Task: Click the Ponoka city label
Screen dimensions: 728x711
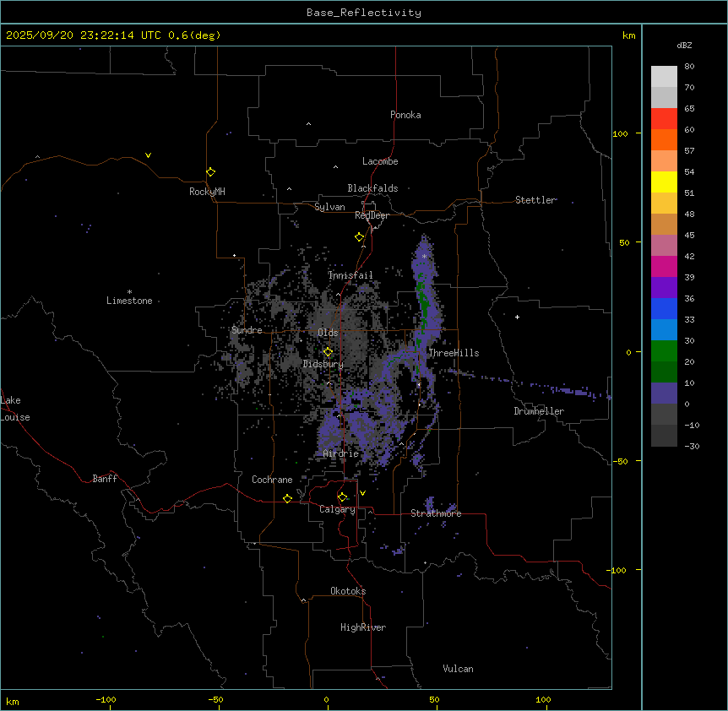Action: click(405, 115)
